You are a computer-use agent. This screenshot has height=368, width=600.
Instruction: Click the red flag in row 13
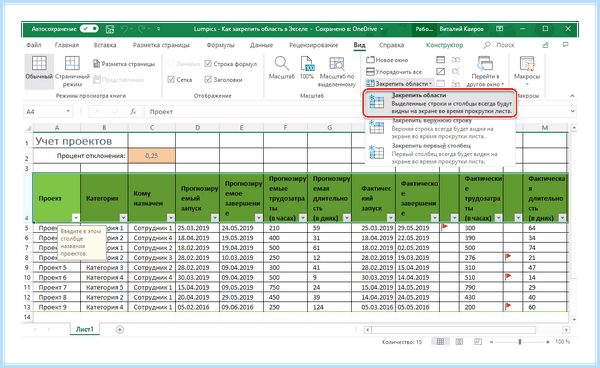508,306
